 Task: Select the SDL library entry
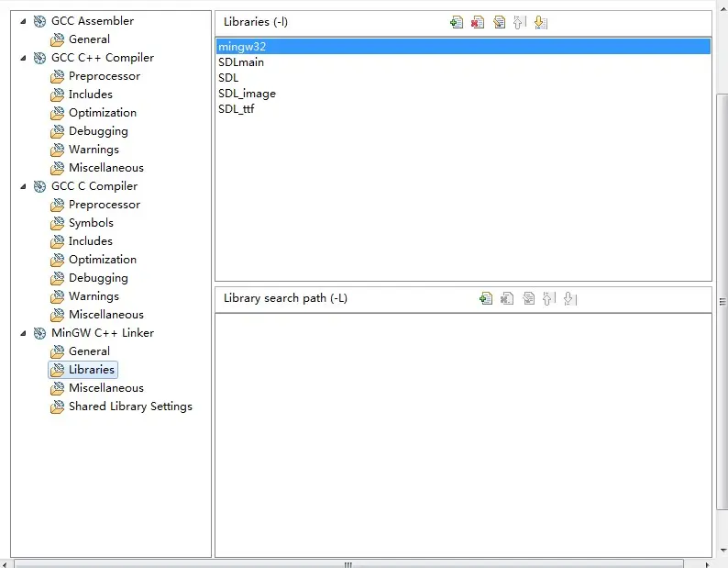tap(463, 78)
